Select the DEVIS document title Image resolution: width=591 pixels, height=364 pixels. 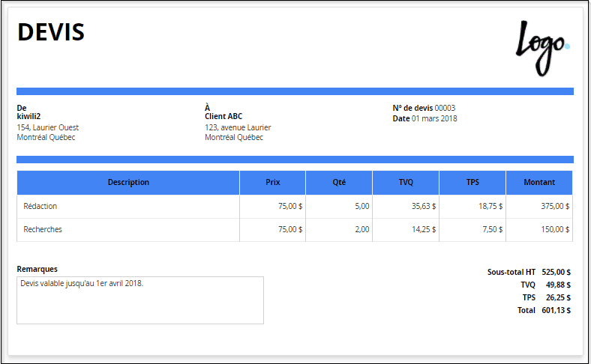[x=51, y=32]
